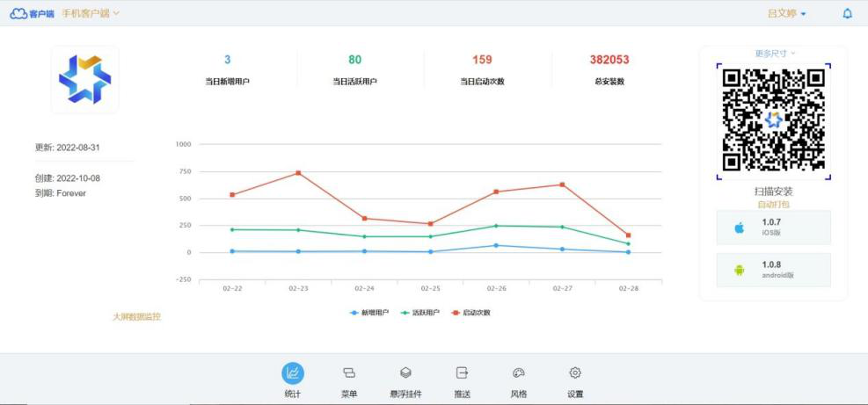Open the 风格 style palette icon
Image resolution: width=868 pixels, height=405 pixels.
point(519,373)
